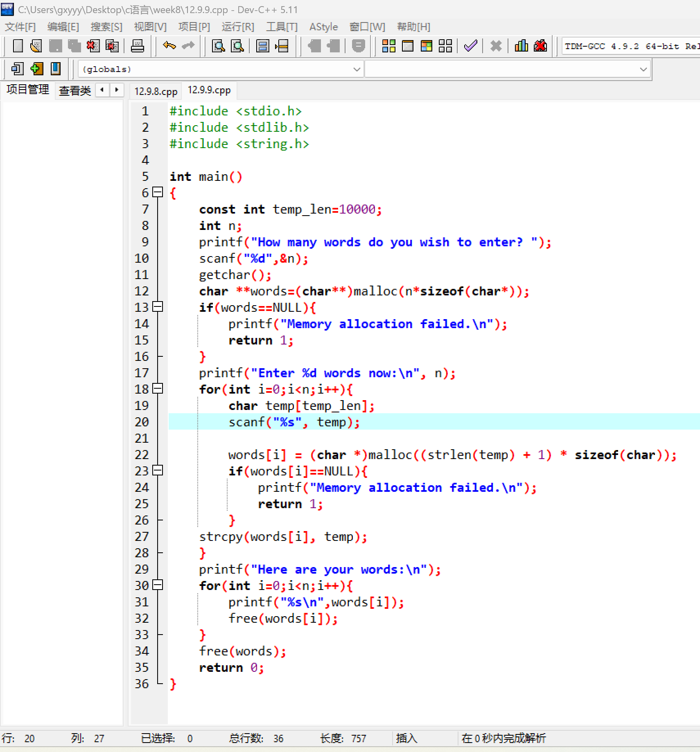
Task: Click the temp_len=10000 declaration on line 7
Action: (x=290, y=209)
